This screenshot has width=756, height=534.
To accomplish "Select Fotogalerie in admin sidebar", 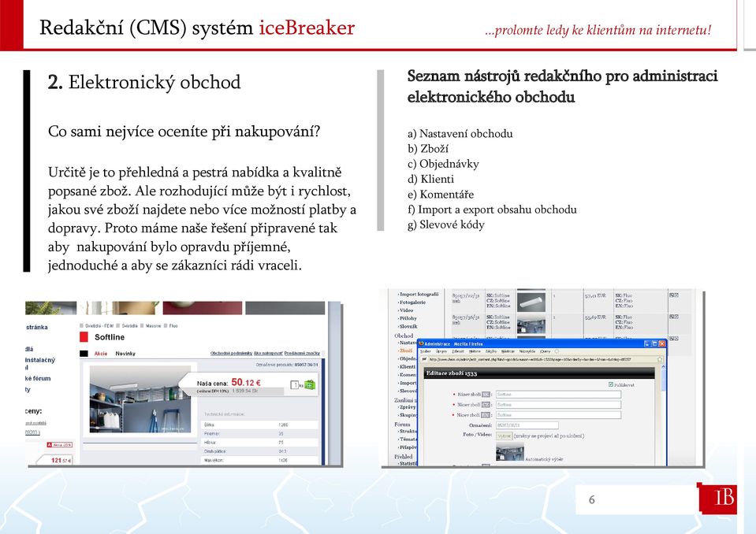I will [x=413, y=302].
